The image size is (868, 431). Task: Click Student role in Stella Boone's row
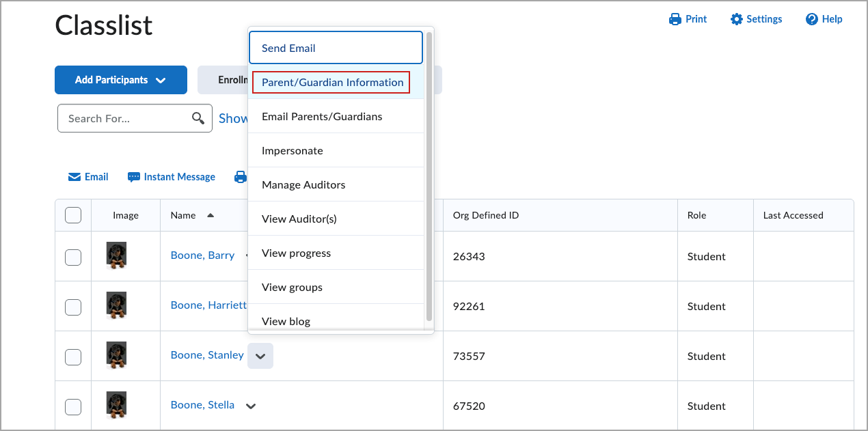(707, 406)
